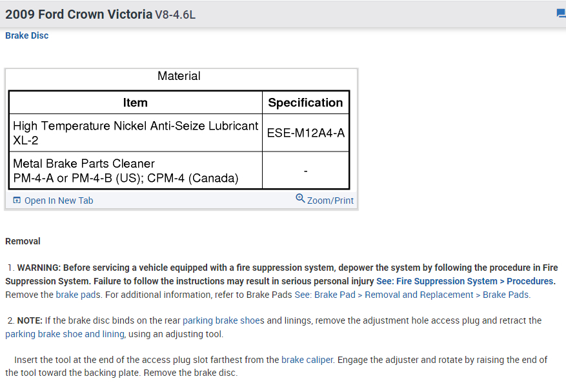
Task: Click the Item column header
Action: 136,103
